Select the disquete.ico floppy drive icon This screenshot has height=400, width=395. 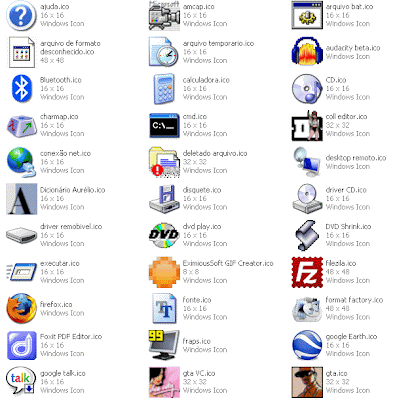click(164, 199)
